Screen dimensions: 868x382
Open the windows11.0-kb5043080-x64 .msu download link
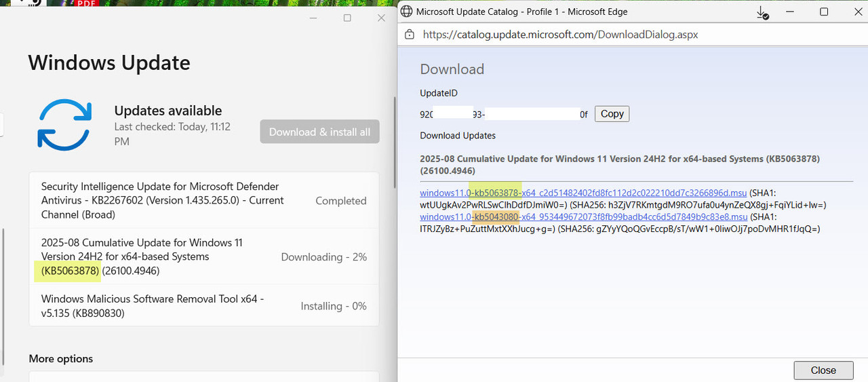(583, 217)
